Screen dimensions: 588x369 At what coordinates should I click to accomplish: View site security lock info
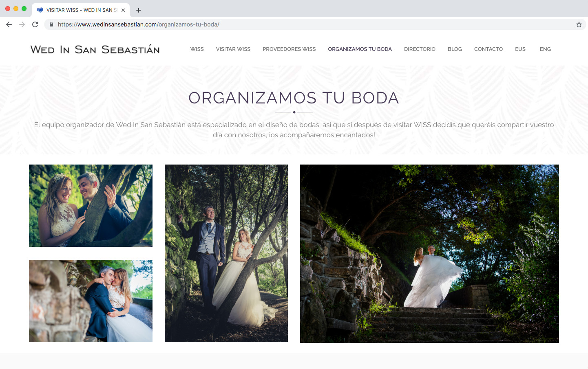[x=51, y=24]
